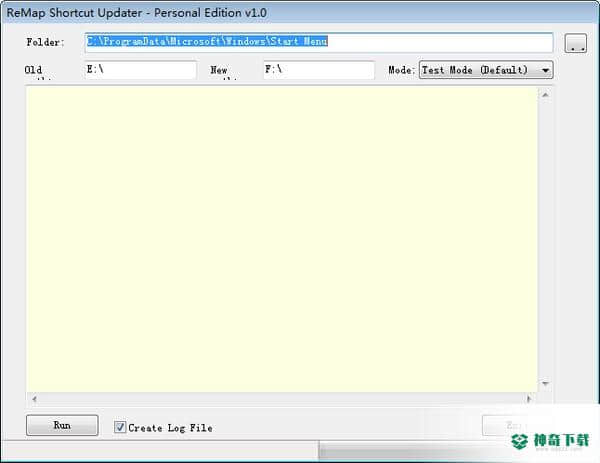This screenshot has height=463, width=600.
Task: Click the New path field containing F:\
Action: click(319, 70)
